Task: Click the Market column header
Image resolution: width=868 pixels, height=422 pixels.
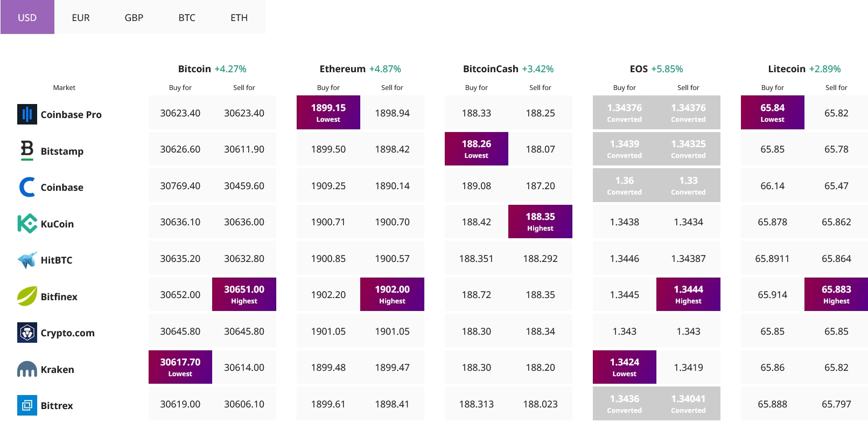Action: (64, 87)
